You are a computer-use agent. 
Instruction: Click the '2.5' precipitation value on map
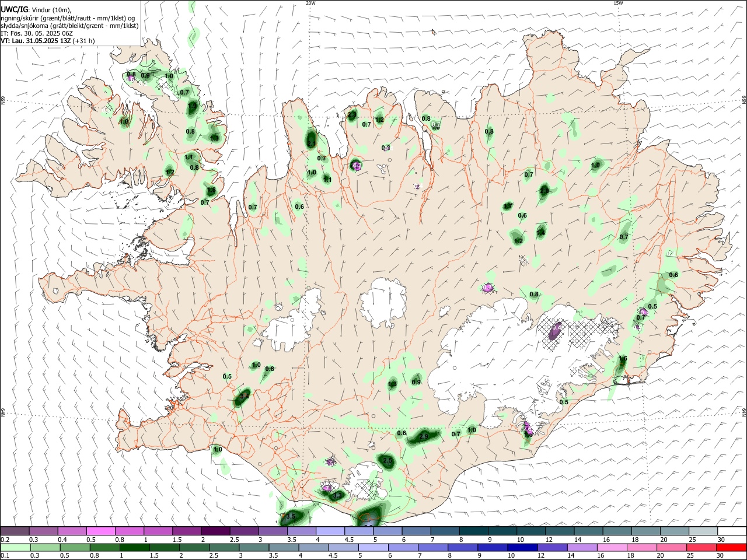click(x=388, y=461)
